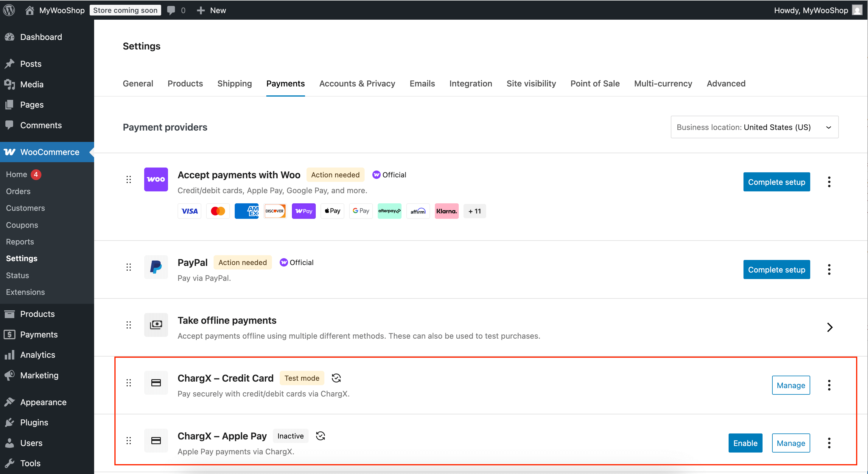Enable the ChargX Apple Pay provider
Viewport: 868px width, 474px height.
tap(745, 443)
